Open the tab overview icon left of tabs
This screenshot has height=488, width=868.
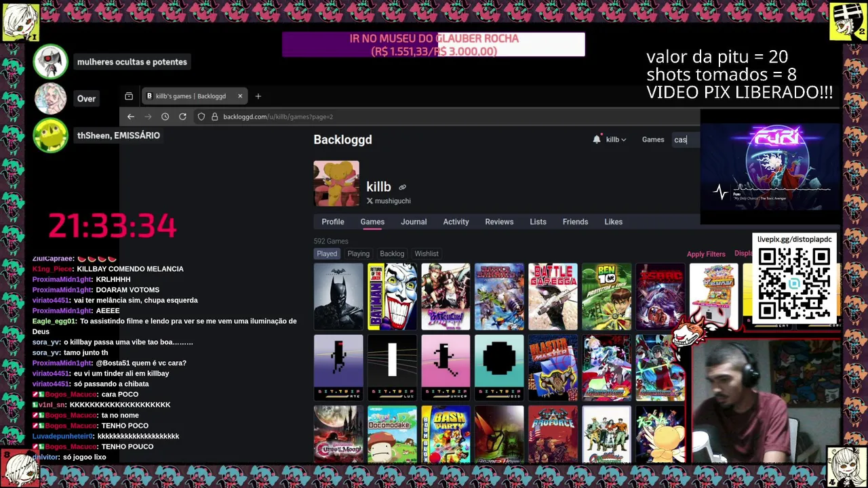(129, 96)
